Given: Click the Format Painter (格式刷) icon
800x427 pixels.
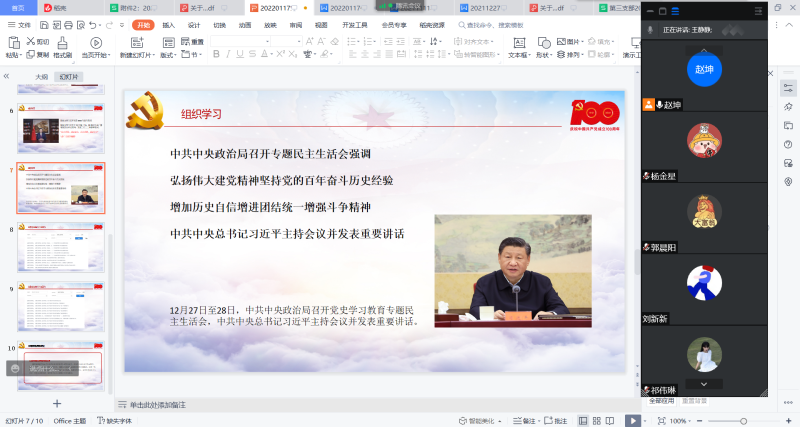Looking at the screenshot, I should (x=62, y=43).
